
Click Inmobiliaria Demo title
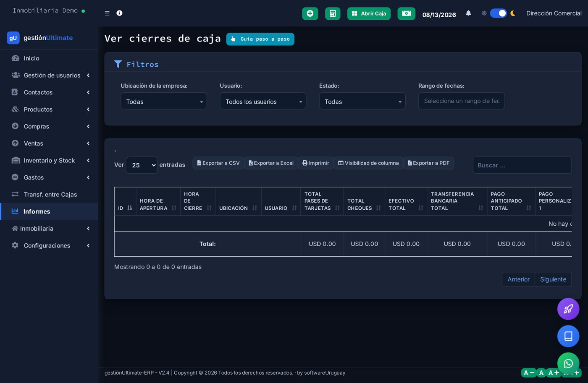45,10
